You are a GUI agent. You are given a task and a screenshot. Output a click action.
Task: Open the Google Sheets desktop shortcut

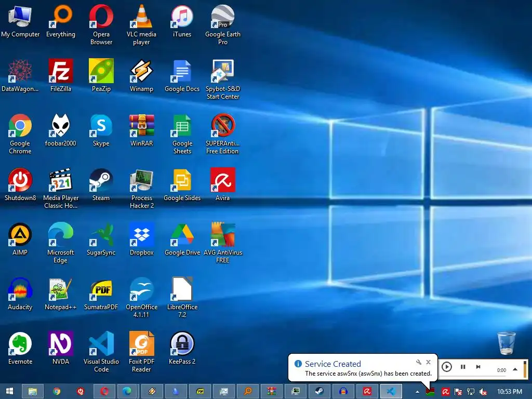click(182, 134)
